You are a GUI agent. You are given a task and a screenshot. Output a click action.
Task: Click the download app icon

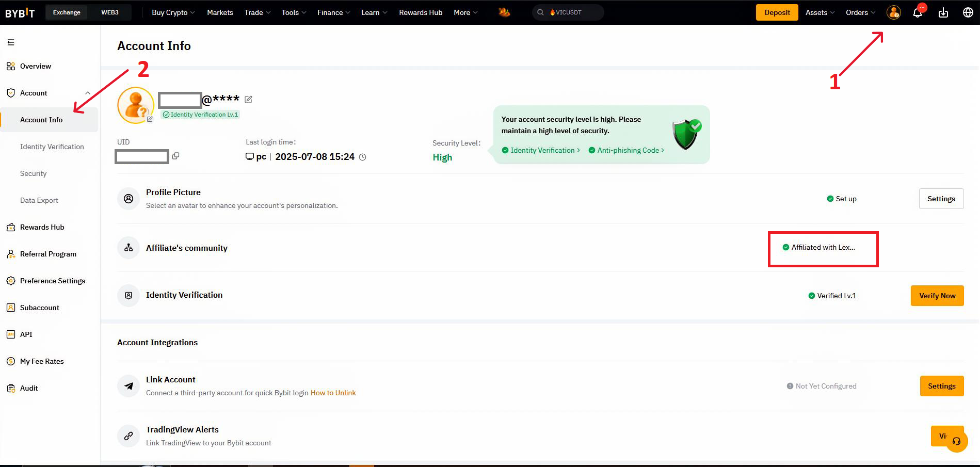point(943,13)
